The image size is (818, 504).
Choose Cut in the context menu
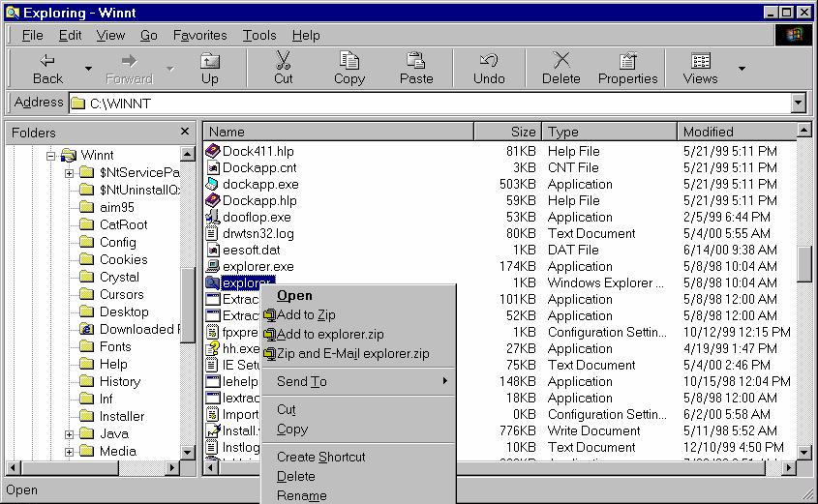(x=358, y=409)
